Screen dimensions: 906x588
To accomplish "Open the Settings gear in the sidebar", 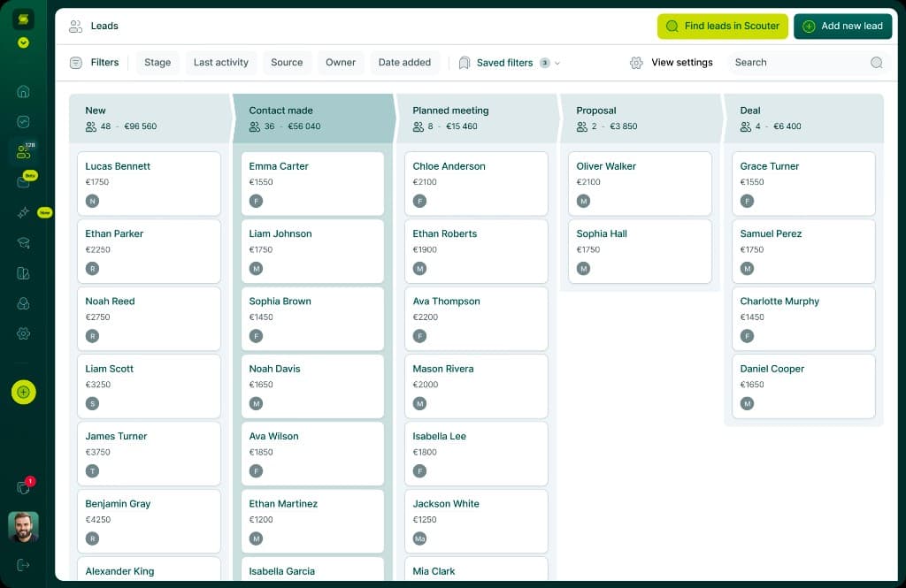I will [x=23, y=333].
